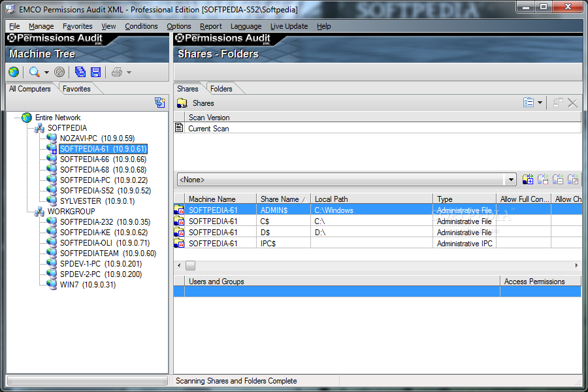The width and height of the screenshot is (588, 392).
Task: Click the add to favorites icon above the tree
Action: [x=160, y=103]
